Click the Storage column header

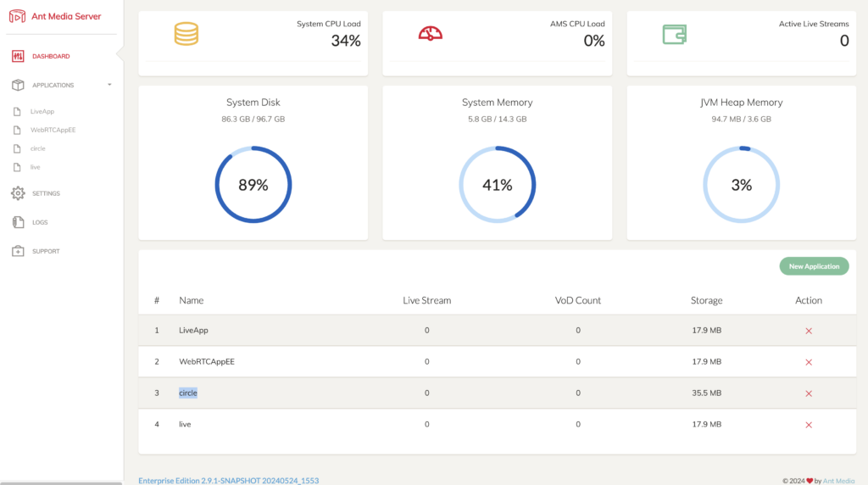tap(706, 300)
